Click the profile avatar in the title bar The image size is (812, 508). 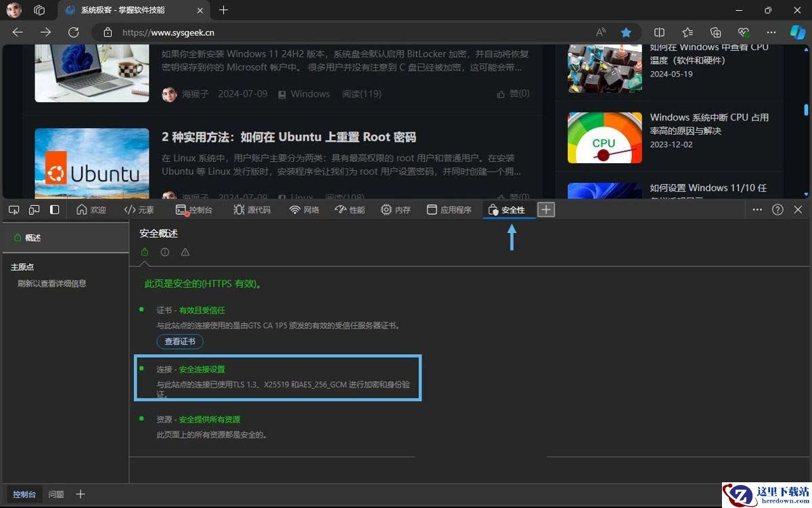point(14,10)
